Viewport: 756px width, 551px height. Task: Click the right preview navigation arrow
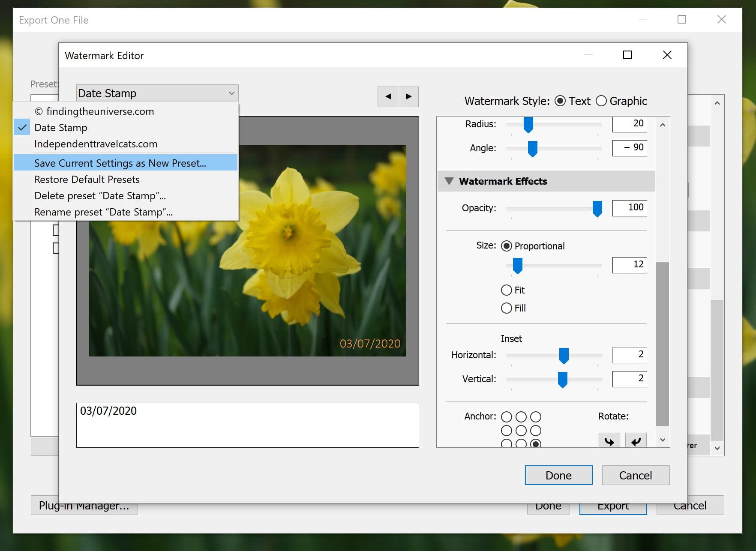click(x=408, y=97)
